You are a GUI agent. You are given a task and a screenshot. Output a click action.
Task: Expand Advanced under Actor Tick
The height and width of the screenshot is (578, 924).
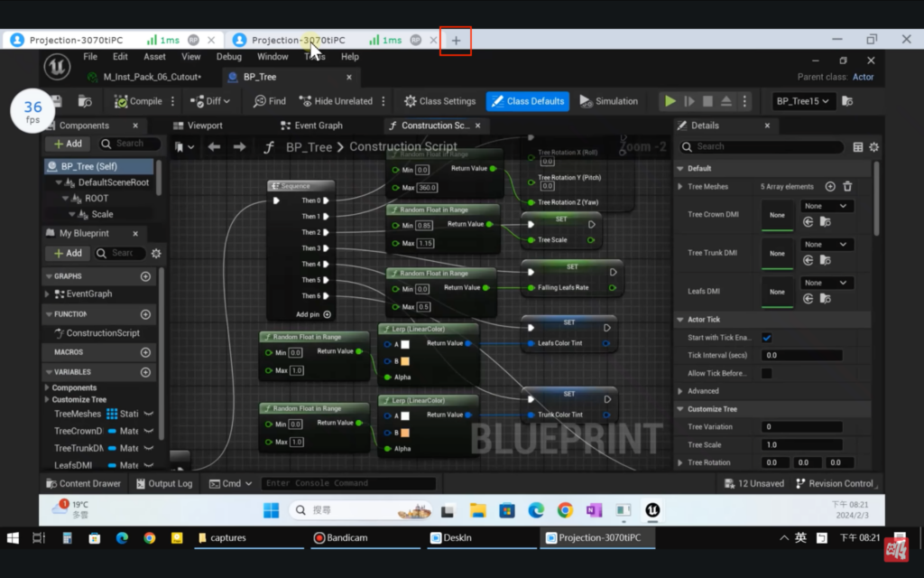(x=680, y=391)
